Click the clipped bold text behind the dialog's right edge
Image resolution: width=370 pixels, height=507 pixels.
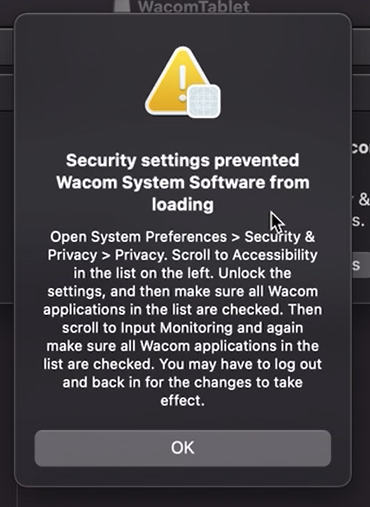(361, 148)
